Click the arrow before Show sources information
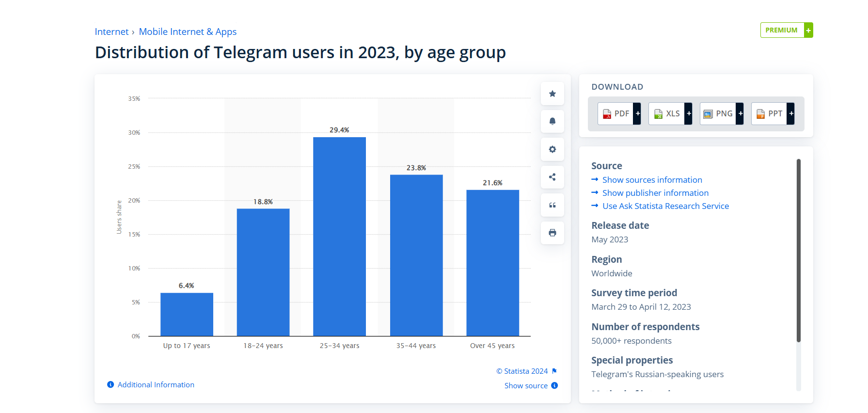 coord(595,179)
